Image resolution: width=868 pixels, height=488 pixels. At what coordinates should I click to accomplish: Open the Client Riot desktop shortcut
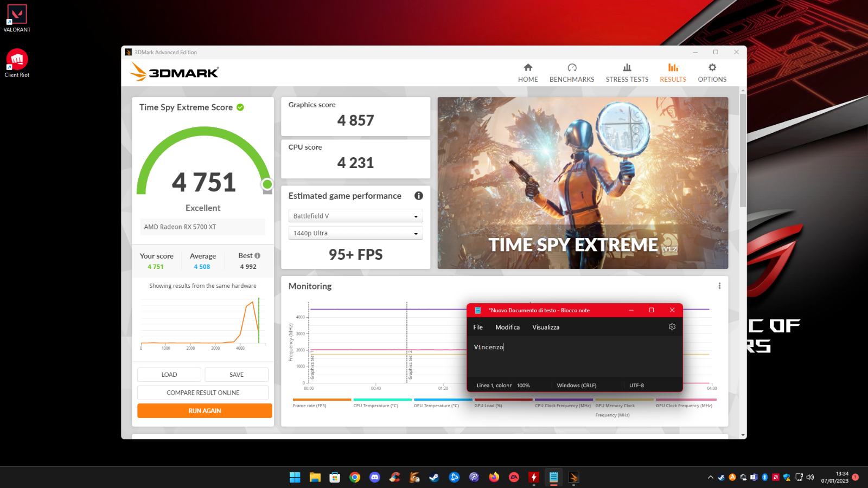[x=17, y=63]
